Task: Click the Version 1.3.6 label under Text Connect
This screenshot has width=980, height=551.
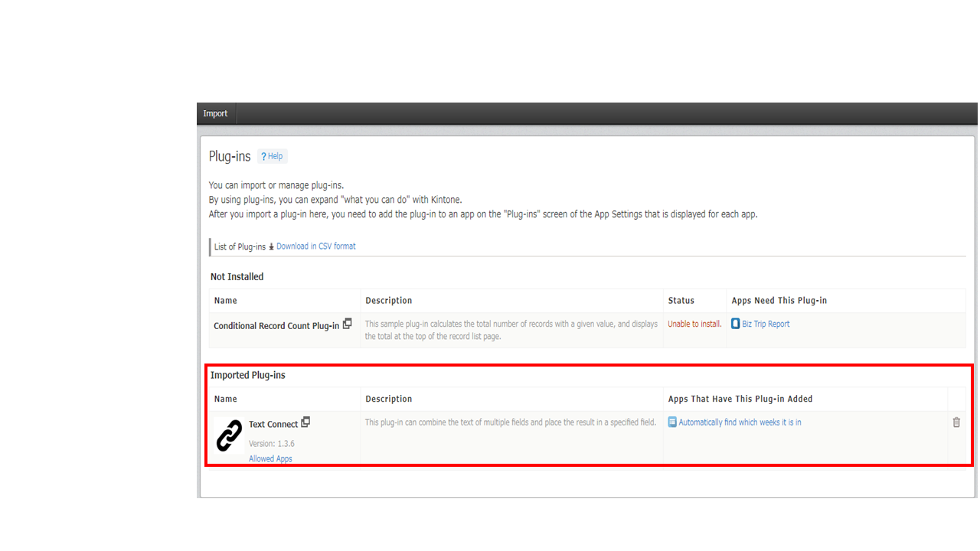Action: [271, 442]
